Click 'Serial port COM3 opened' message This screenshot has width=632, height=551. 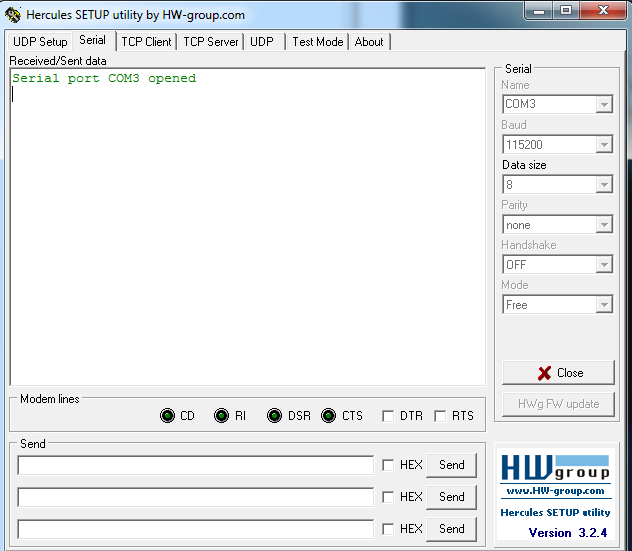pyautogui.click(x=104, y=78)
